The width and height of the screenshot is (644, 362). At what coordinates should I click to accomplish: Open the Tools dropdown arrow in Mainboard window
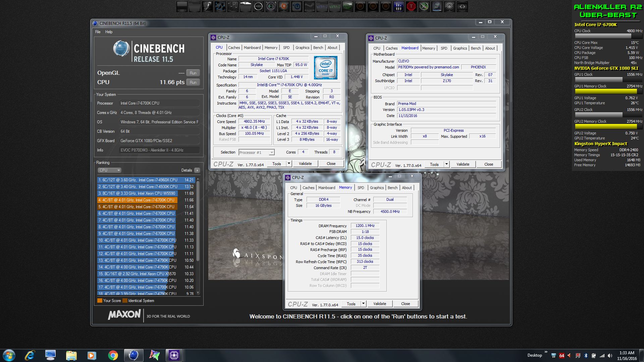[x=446, y=164]
